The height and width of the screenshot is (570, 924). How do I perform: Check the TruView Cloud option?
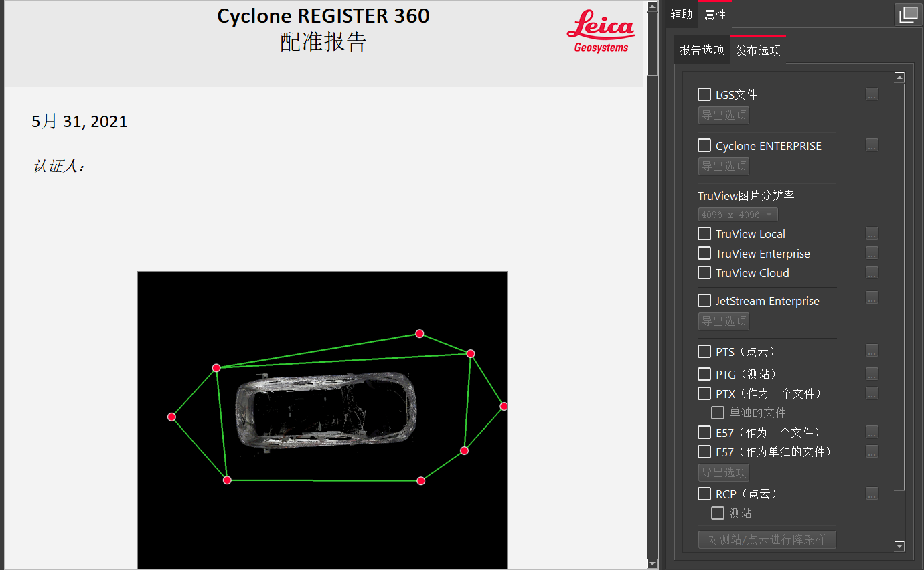(x=704, y=272)
